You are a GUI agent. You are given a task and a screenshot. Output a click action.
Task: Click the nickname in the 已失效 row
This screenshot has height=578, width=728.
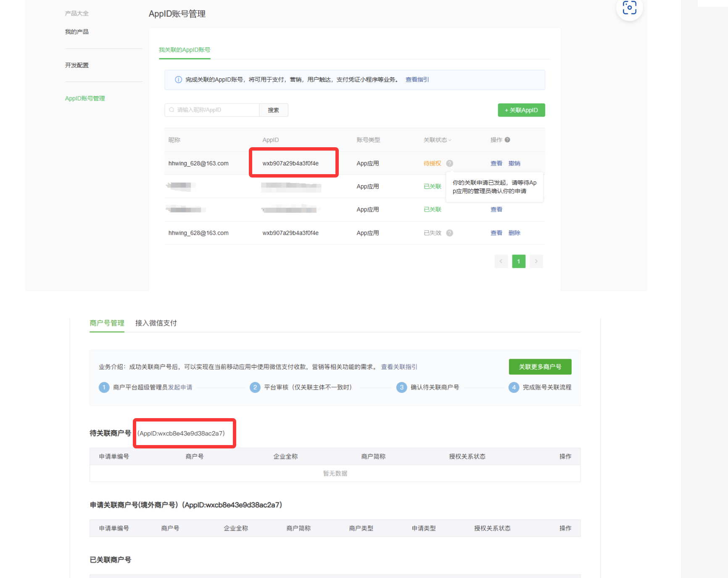(198, 233)
